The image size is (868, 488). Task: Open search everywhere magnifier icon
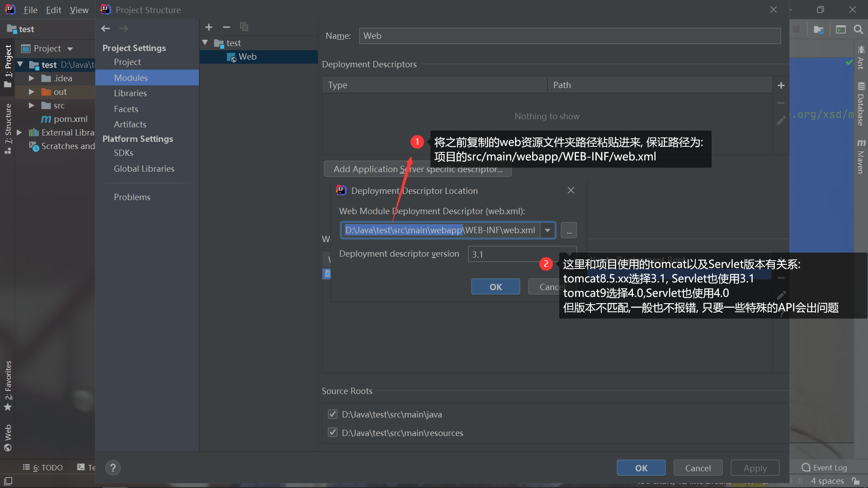click(x=858, y=29)
